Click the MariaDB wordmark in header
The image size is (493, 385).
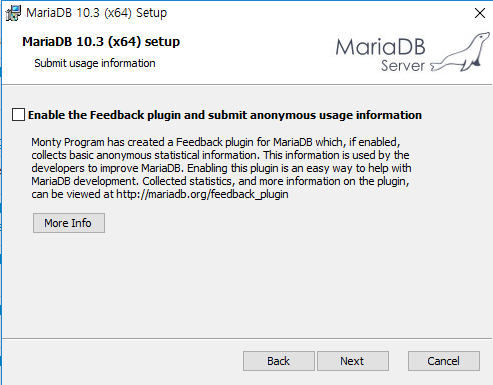click(x=380, y=47)
